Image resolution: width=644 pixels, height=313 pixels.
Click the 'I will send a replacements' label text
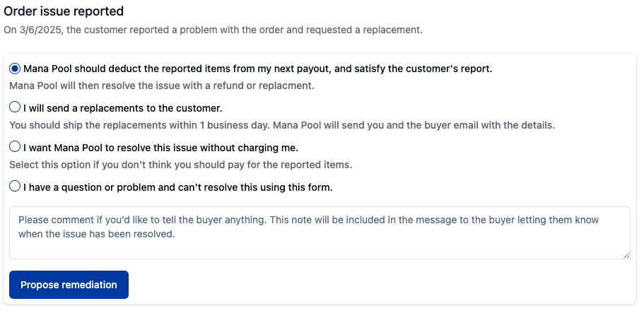123,108
